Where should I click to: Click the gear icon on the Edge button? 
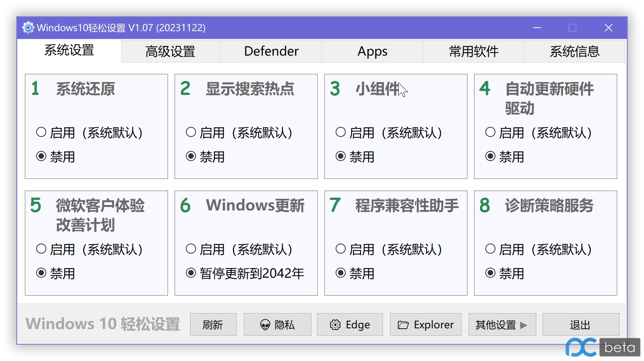click(x=335, y=324)
